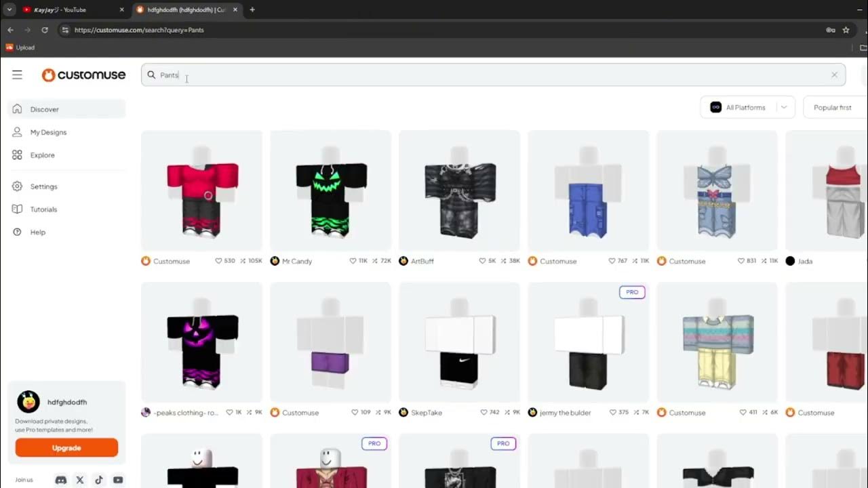
Task: Open the Upload bookmark
Action: point(20,47)
